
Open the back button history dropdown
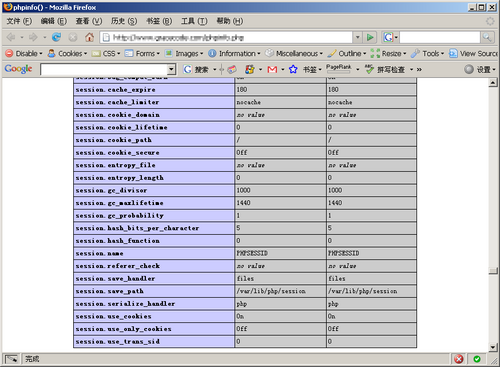coord(22,37)
